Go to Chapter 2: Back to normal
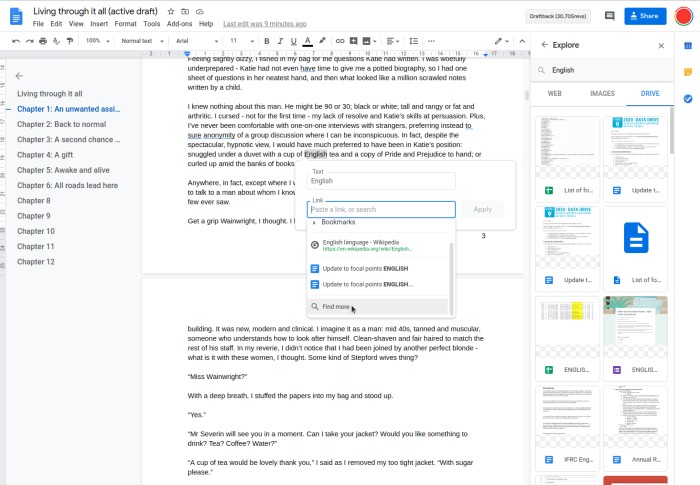 pos(62,124)
